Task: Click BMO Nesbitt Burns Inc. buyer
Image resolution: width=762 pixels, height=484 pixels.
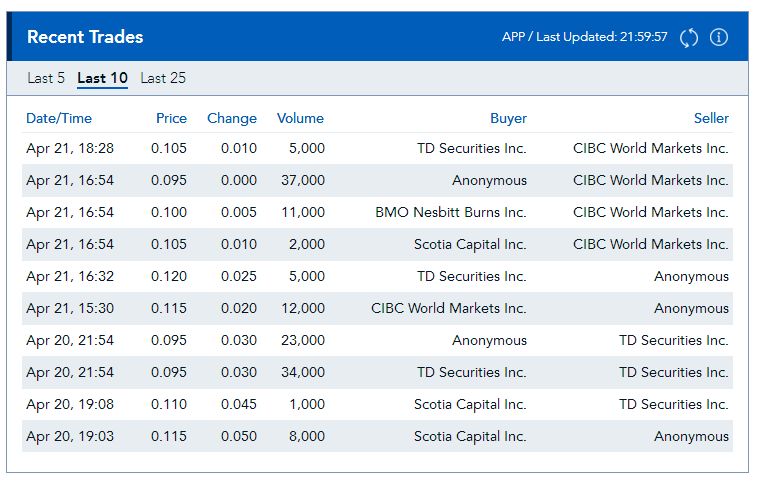Action: [451, 212]
